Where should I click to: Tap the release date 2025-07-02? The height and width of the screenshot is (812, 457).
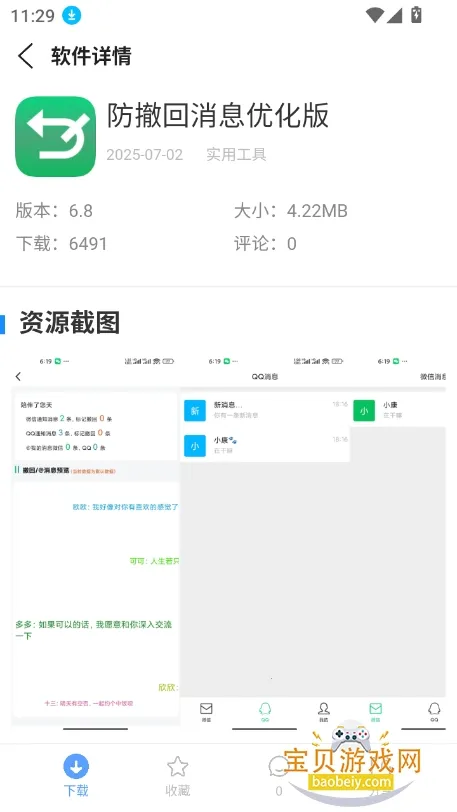[x=145, y=155]
